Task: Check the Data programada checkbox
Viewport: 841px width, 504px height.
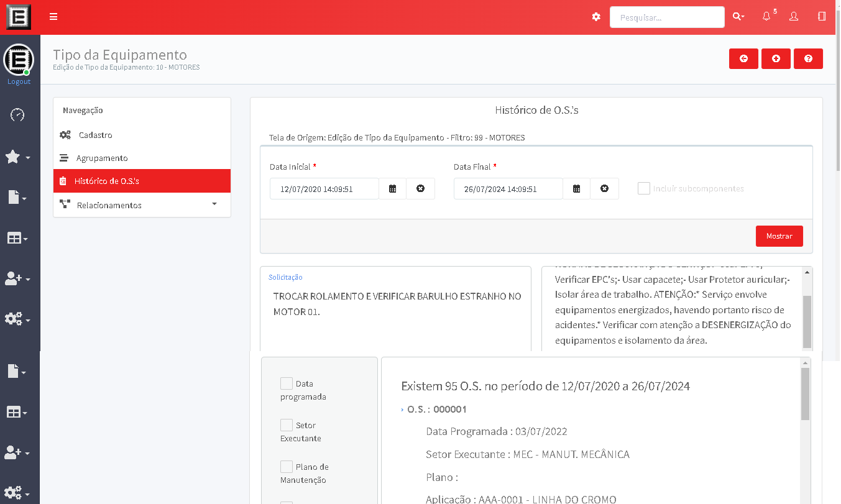Action: (287, 383)
